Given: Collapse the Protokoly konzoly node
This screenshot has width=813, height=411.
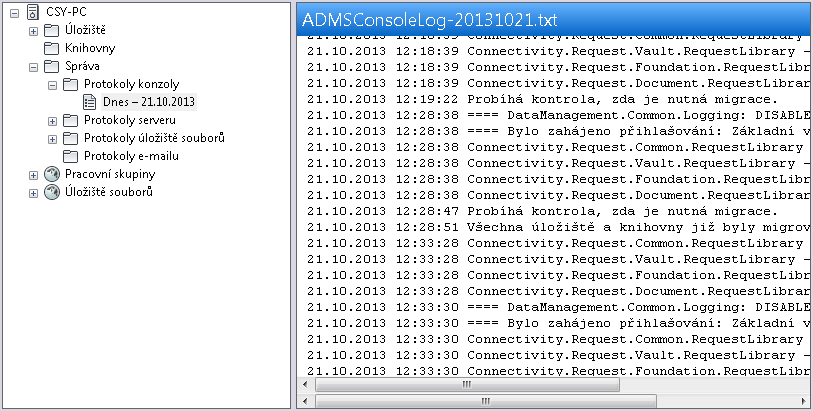Looking at the screenshot, I should (x=52, y=85).
